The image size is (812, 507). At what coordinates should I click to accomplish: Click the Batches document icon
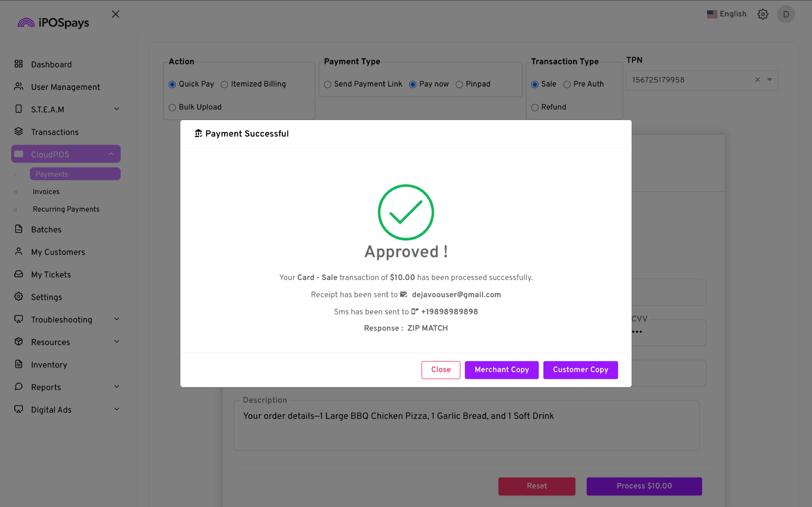[18, 229]
